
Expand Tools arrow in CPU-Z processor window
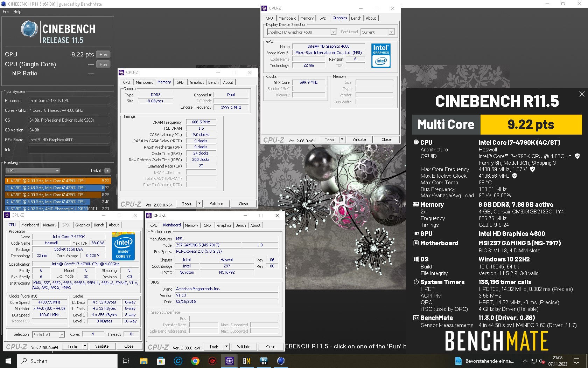pyautogui.click(x=85, y=346)
